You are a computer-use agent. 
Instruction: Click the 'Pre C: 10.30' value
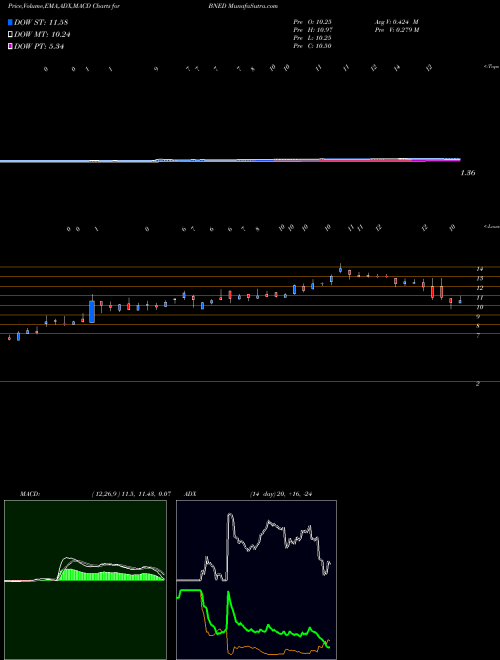click(312, 46)
